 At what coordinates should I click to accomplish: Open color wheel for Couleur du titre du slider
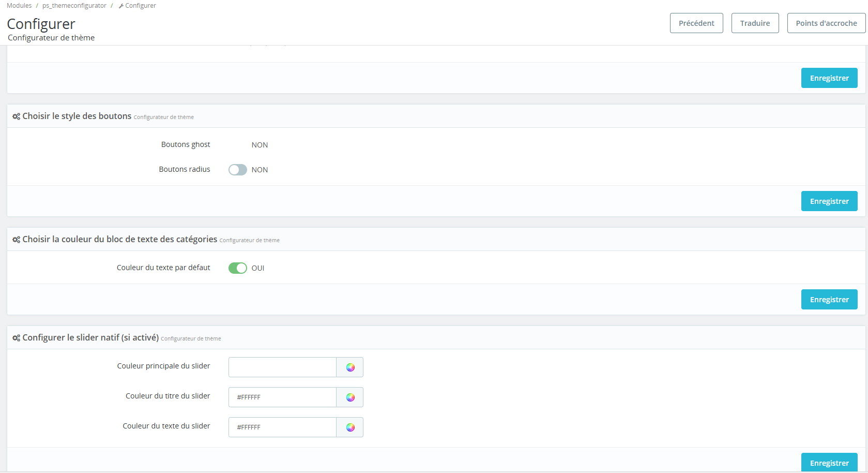[350, 397]
